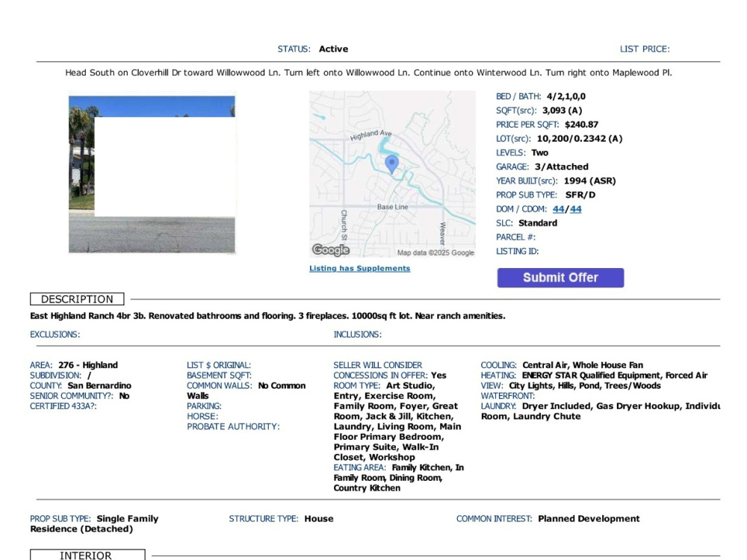Click the EATING AREA label

click(360, 467)
